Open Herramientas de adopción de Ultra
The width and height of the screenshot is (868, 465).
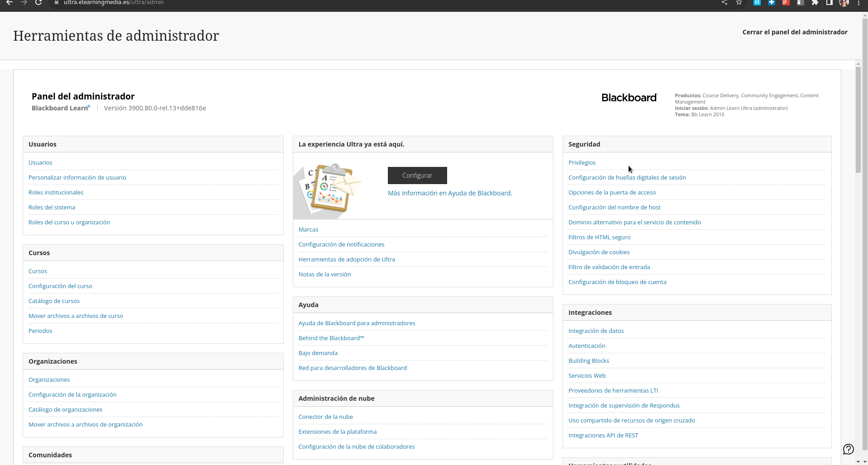347,260
